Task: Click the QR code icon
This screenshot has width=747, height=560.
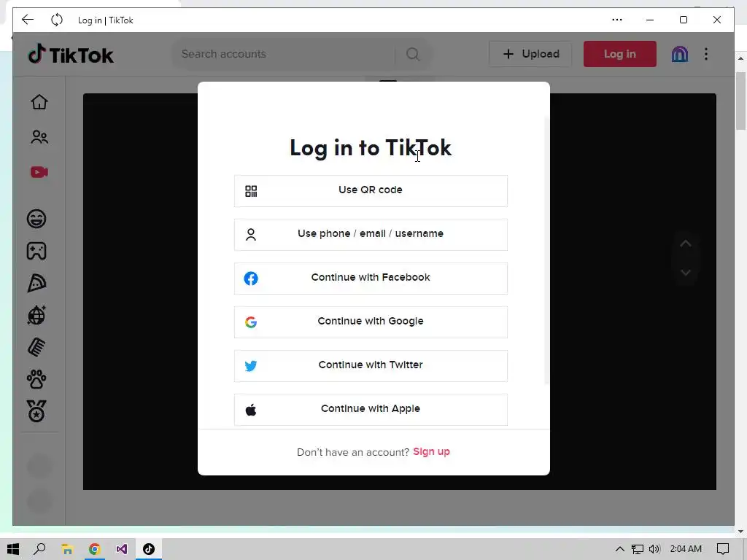Action: pos(251,191)
